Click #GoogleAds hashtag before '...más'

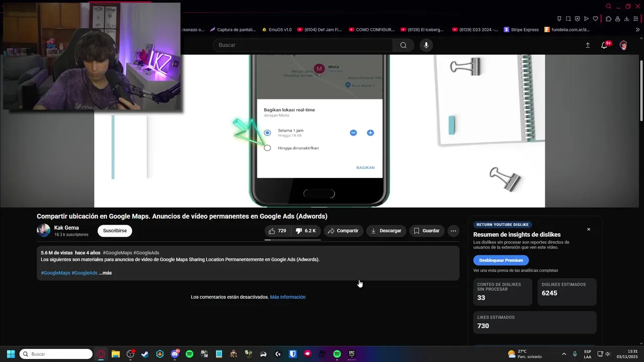pyautogui.click(x=85, y=273)
